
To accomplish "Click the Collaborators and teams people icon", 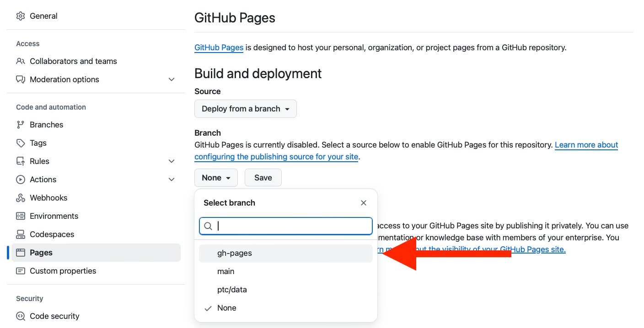I will [x=21, y=61].
